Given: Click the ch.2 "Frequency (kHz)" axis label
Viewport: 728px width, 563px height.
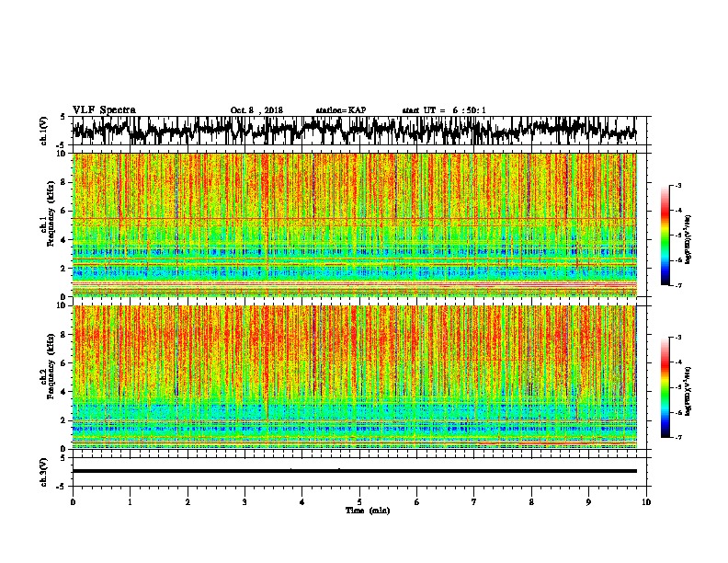Looking at the screenshot, I should [51, 366].
